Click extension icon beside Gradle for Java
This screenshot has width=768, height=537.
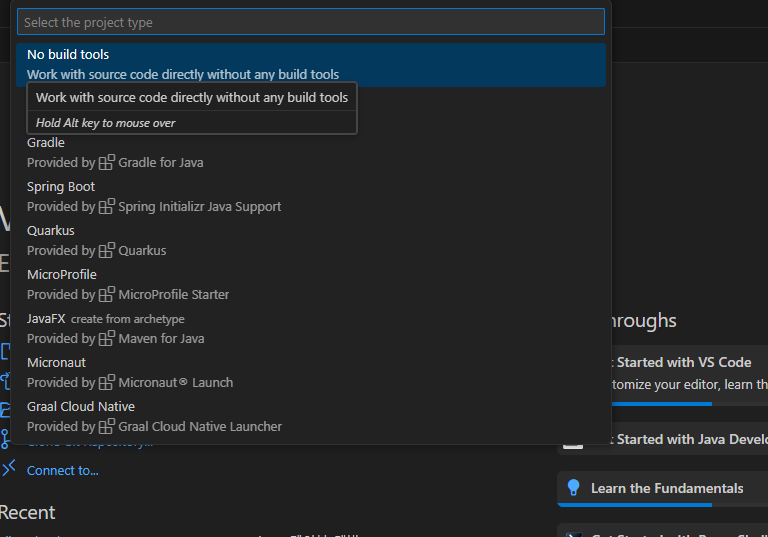107,162
